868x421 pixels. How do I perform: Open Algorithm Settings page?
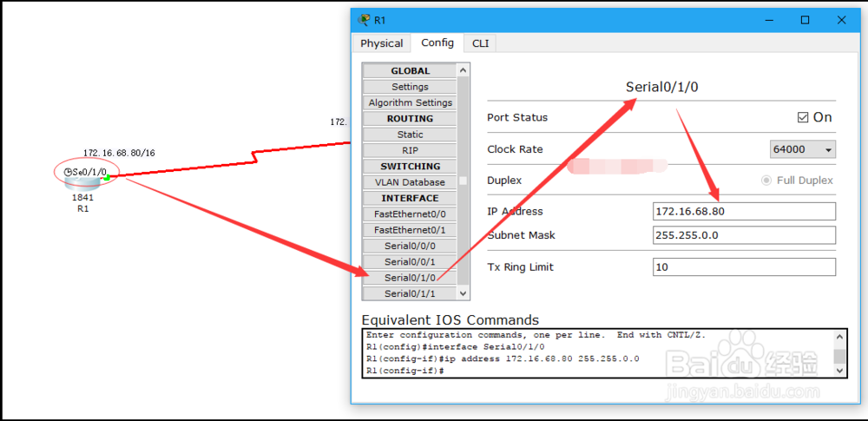[410, 102]
